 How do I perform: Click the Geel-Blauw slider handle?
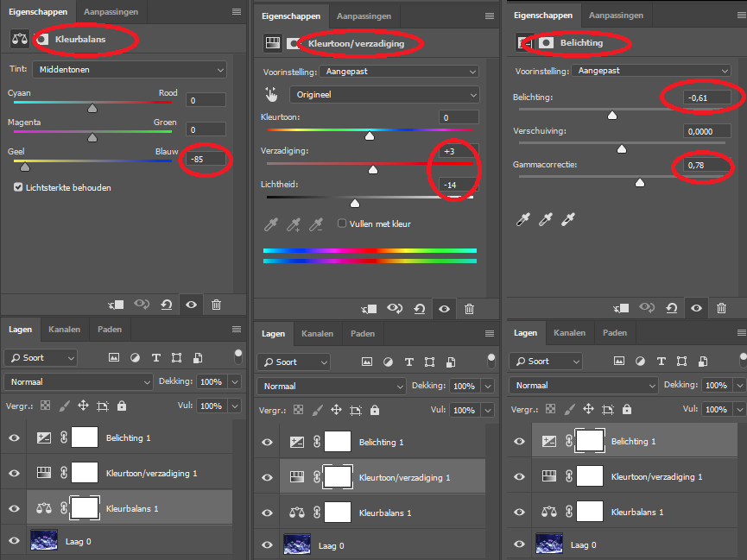click(x=24, y=168)
